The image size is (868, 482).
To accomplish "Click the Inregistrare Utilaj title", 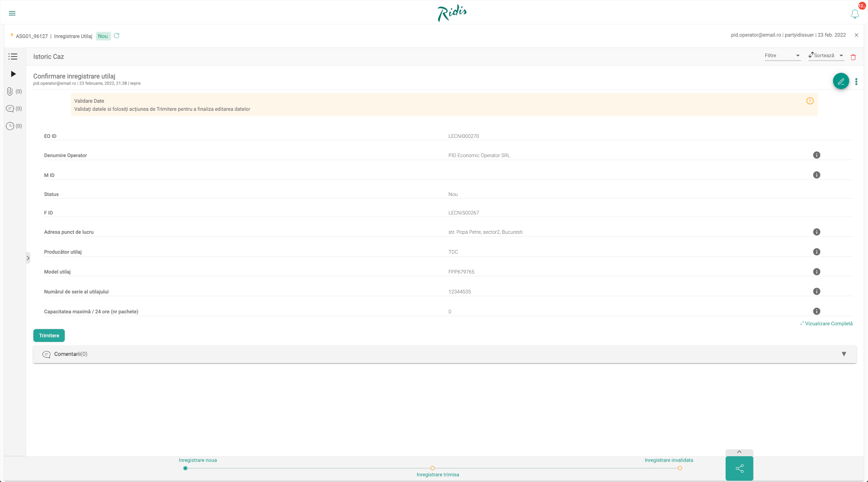I will [73, 36].
